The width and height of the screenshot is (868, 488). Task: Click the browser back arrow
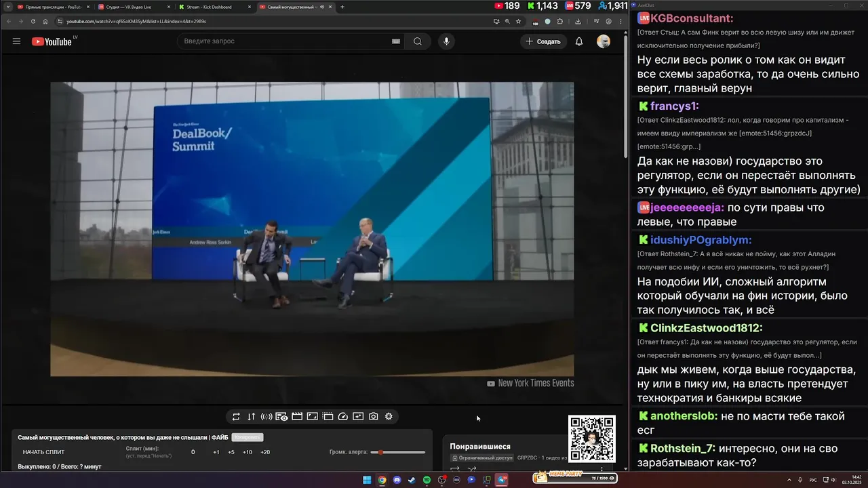pyautogui.click(x=9, y=21)
